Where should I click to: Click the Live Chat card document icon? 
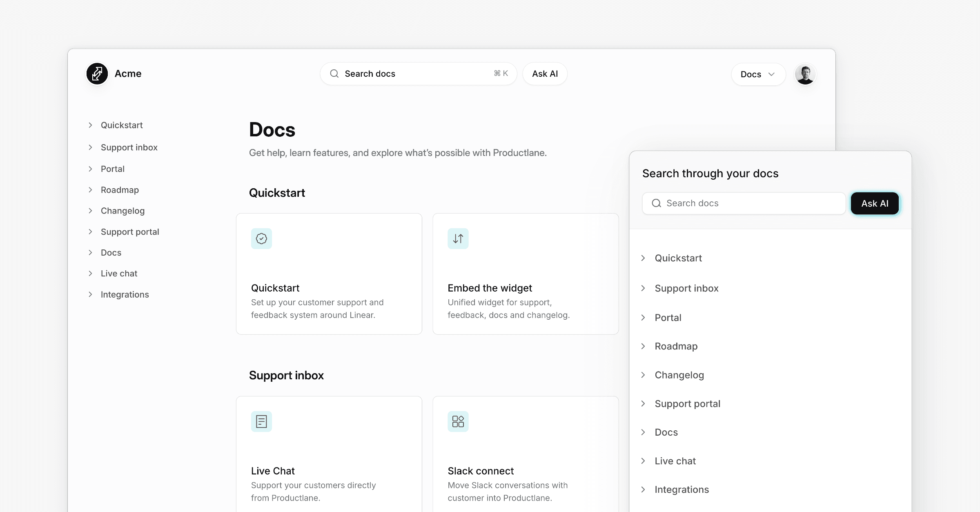[x=261, y=421]
